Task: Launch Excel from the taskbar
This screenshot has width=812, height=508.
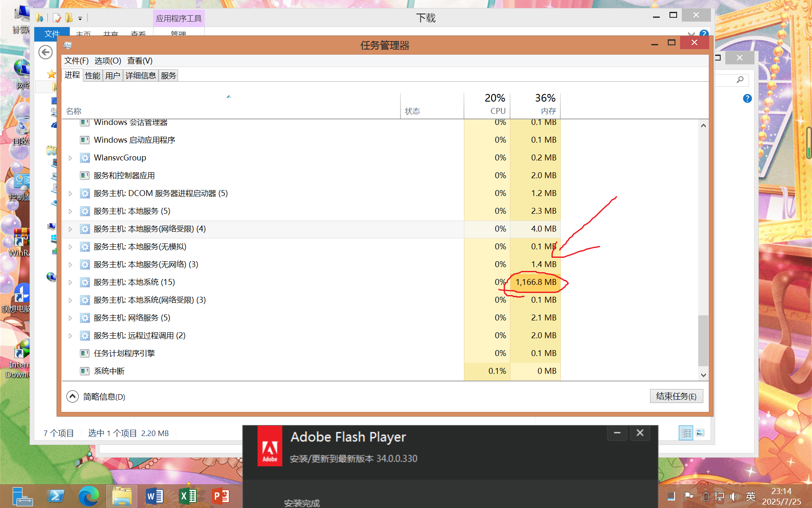Action: pos(188,495)
